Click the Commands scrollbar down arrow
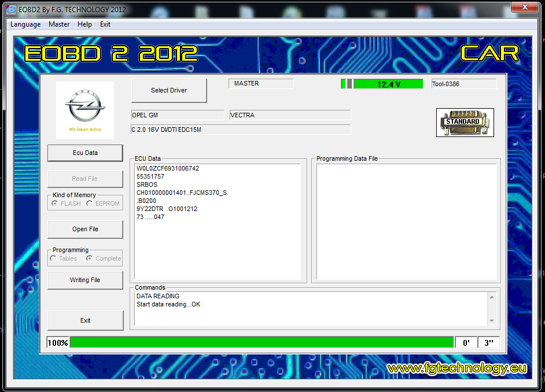The width and height of the screenshot is (545, 392). 492,320
